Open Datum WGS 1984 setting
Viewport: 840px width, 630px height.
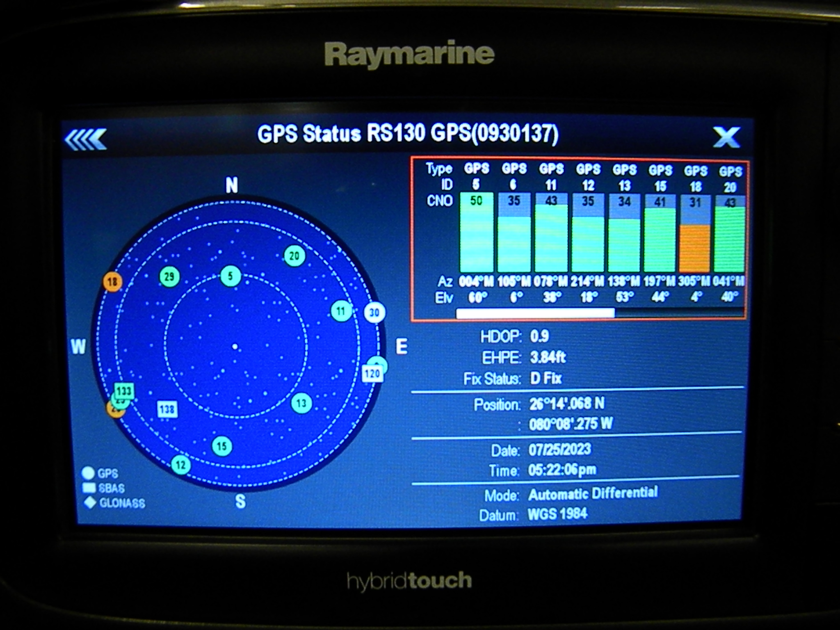click(558, 514)
